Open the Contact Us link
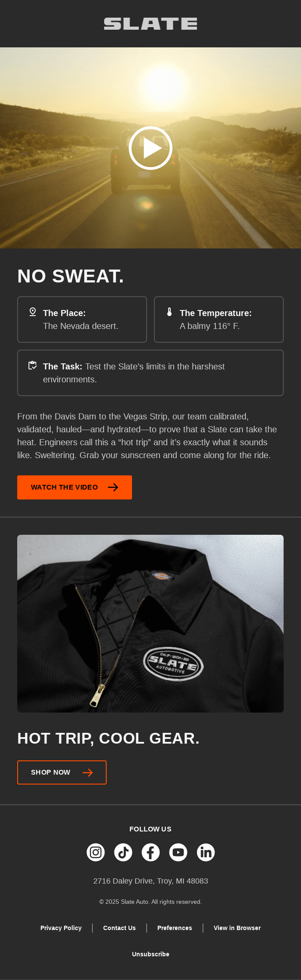The image size is (301, 980). point(120,928)
